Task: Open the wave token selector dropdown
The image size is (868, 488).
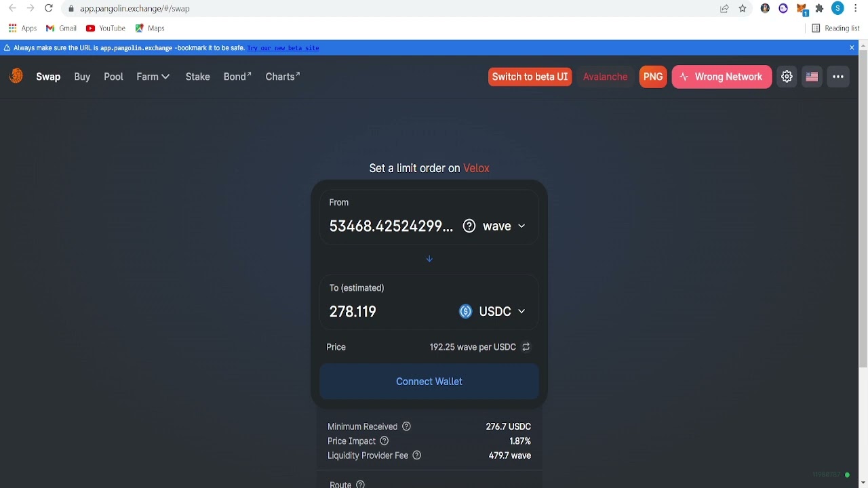Action: tap(494, 226)
